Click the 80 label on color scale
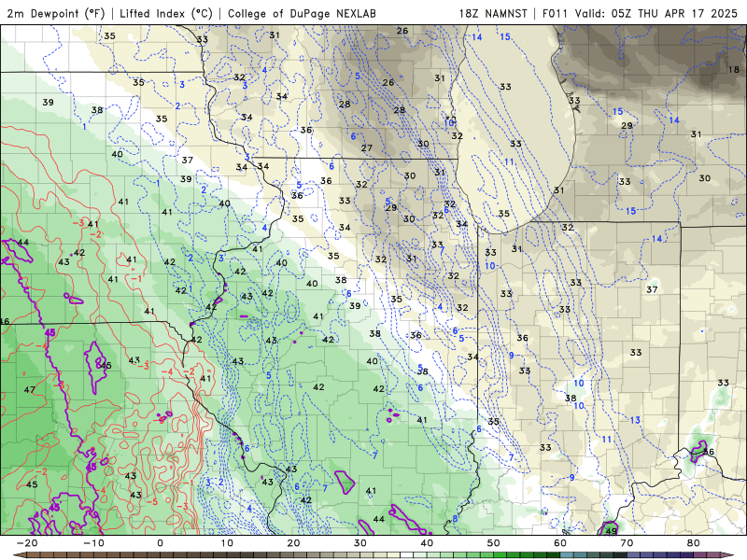 (694, 543)
